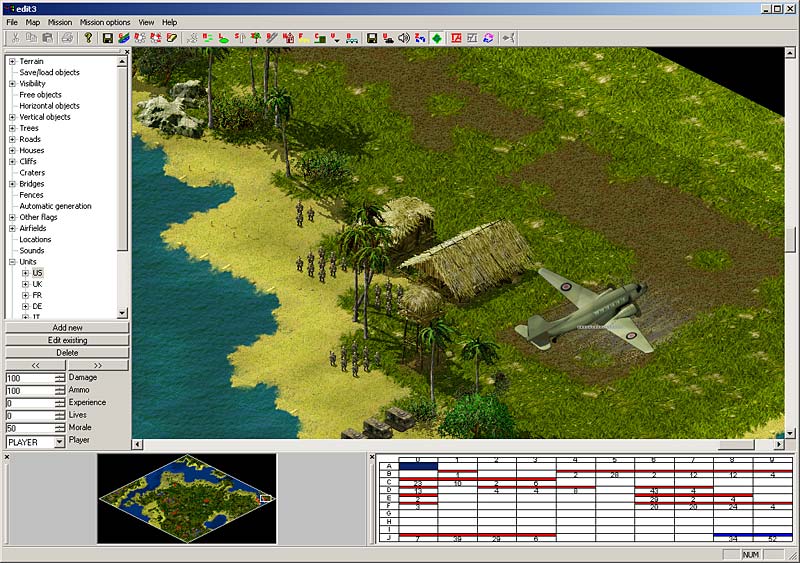Open the Player dropdown list
This screenshot has height=563, width=800.
(59, 441)
